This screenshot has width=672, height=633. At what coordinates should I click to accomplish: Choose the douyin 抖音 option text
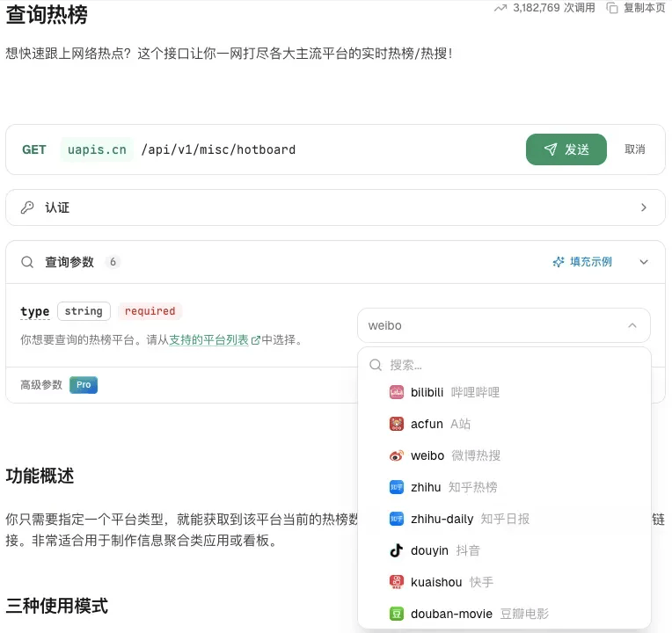point(430,550)
